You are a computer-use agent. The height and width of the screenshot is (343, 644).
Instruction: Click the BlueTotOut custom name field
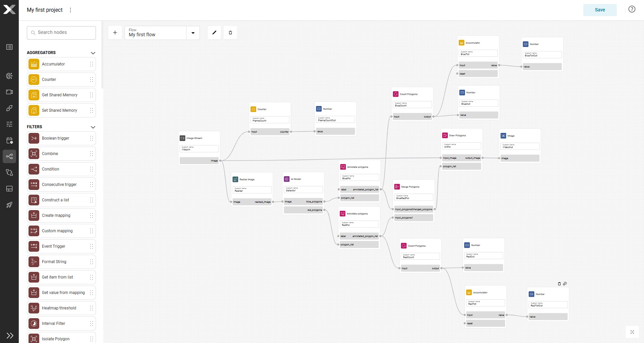542,54
